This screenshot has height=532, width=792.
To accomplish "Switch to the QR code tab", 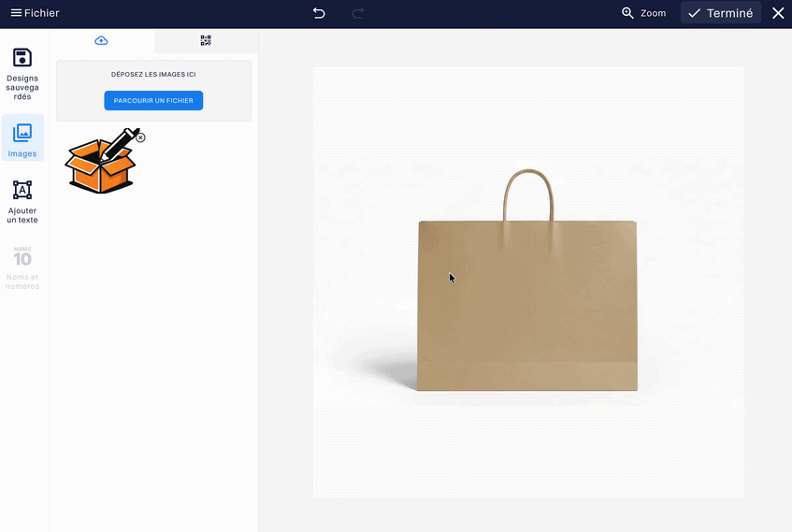I will tap(206, 41).
